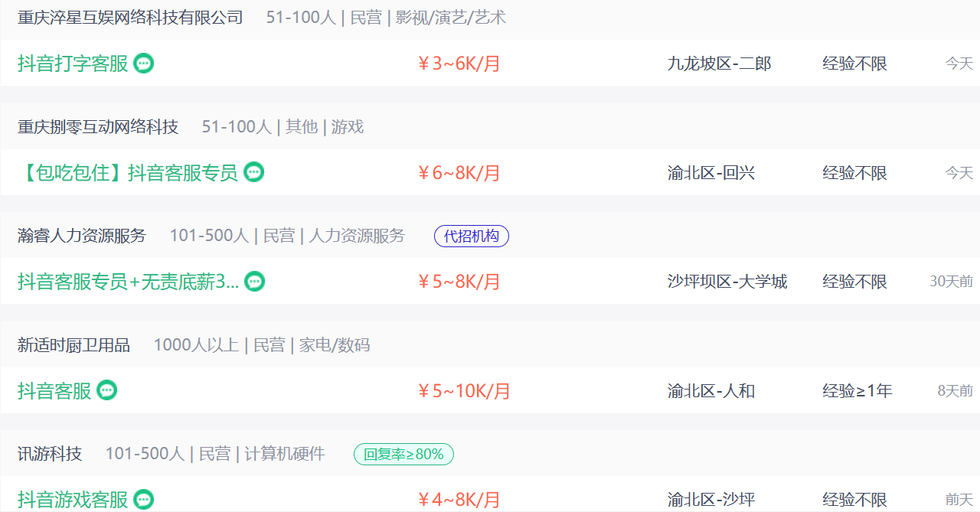Click salary ￥5~10K/月 of 抖音客服
The height and width of the screenshot is (512, 980).
point(464,391)
